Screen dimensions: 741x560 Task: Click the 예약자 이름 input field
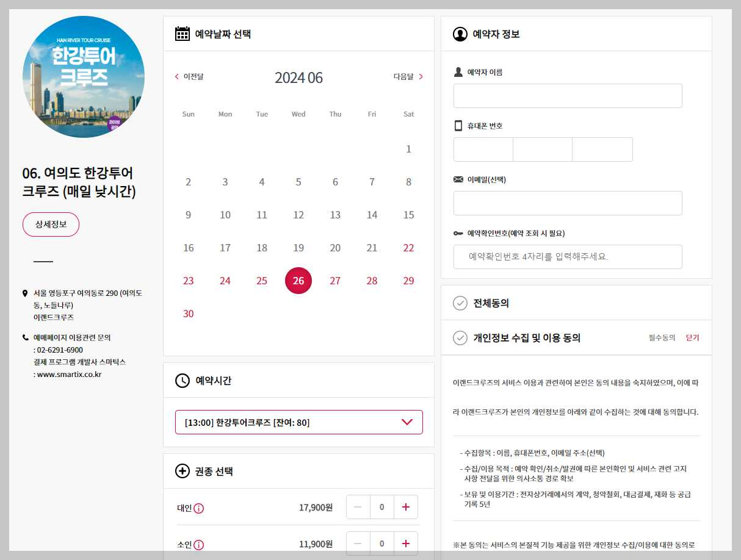[x=567, y=95]
